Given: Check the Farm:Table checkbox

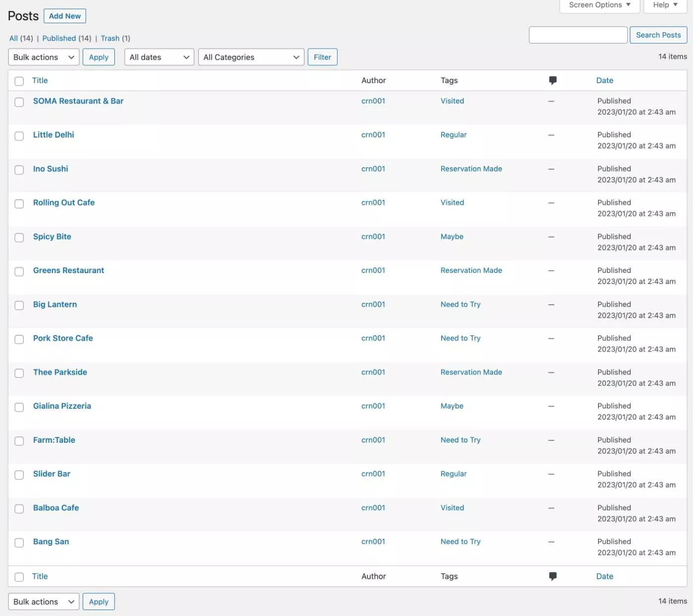Looking at the screenshot, I should coord(19,441).
